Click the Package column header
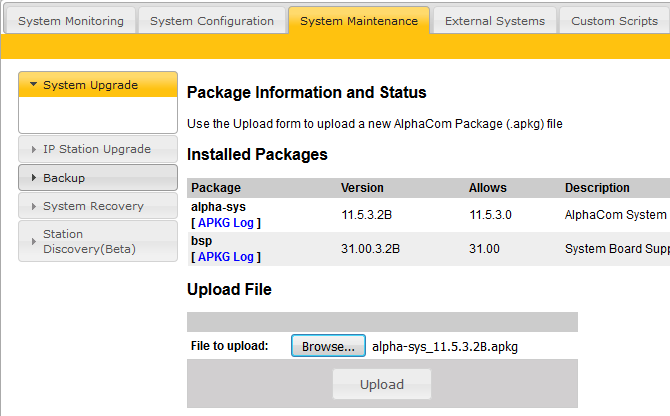Viewport: 670px width, 416px height. (216, 188)
